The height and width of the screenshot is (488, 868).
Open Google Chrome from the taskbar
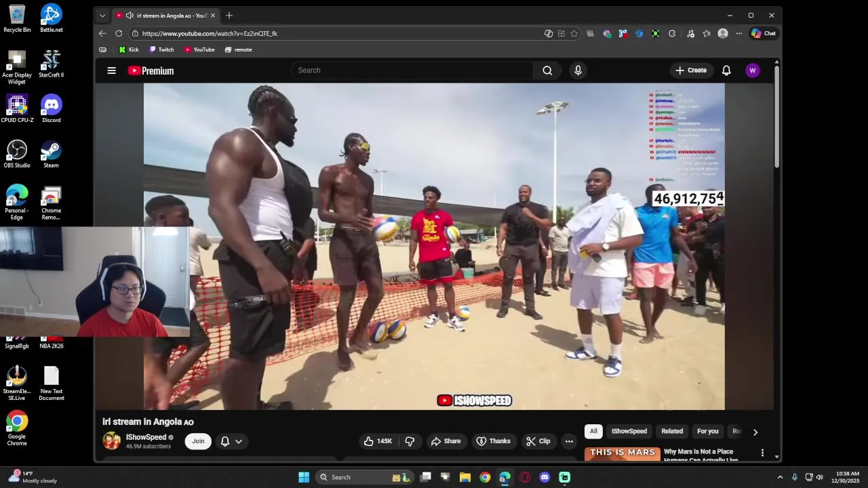[x=485, y=477]
